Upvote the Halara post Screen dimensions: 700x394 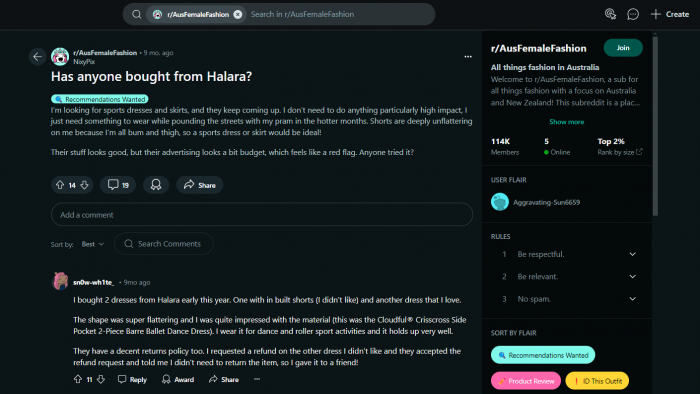[x=60, y=185]
